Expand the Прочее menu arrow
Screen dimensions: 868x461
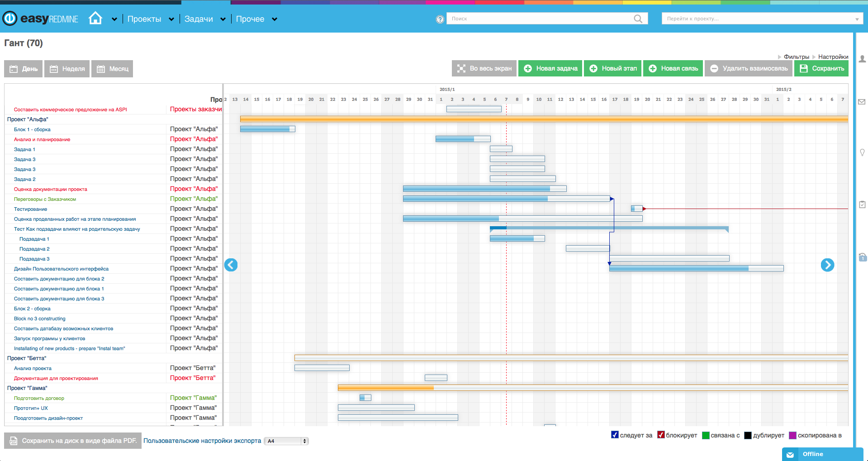click(275, 19)
